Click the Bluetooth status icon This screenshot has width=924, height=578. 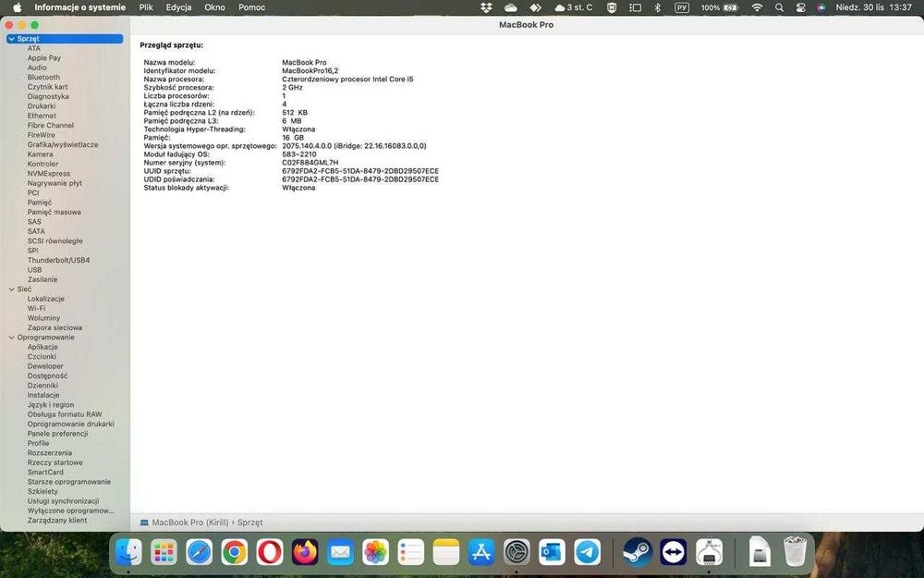click(x=658, y=7)
